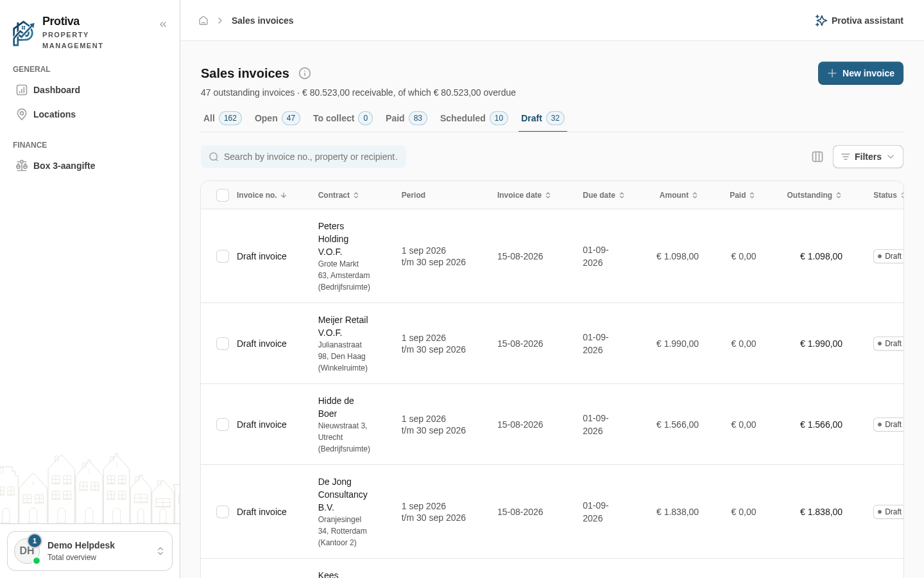Go to home via breadcrumb house icon

tap(203, 21)
